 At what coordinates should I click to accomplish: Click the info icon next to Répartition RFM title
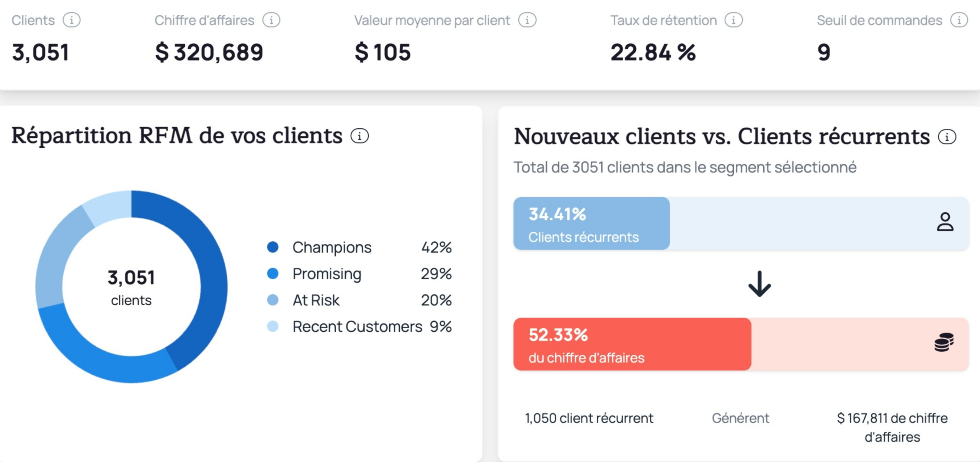(359, 135)
